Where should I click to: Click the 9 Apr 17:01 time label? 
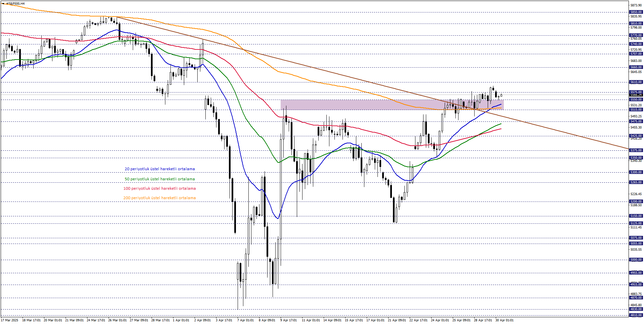[x=288, y=320]
